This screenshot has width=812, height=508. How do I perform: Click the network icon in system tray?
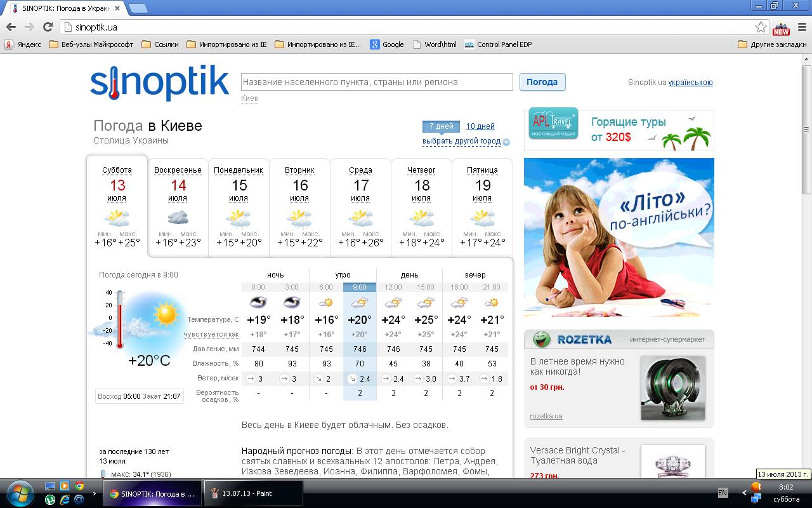tap(756, 497)
